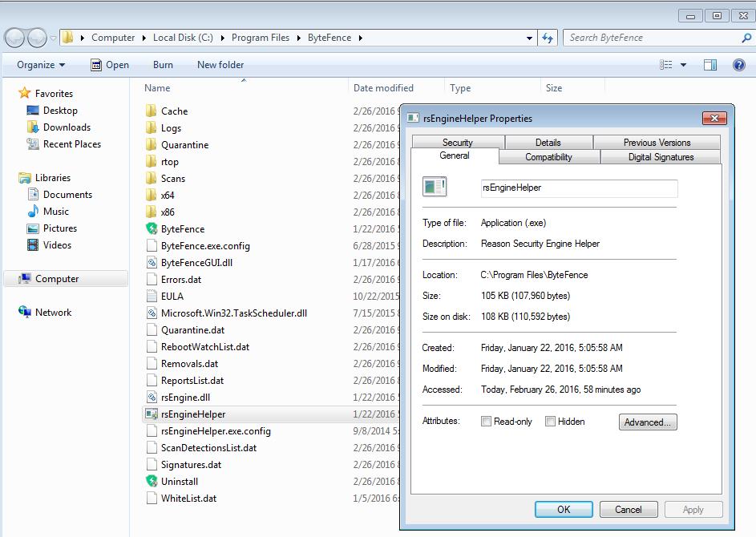This screenshot has height=537, width=756.
Task: Click the Music library note icon
Action: click(x=33, y=211)
